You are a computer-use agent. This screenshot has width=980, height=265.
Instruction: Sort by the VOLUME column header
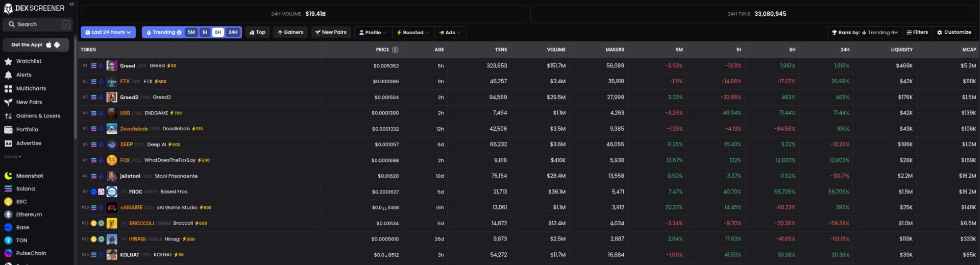[556, 50]
